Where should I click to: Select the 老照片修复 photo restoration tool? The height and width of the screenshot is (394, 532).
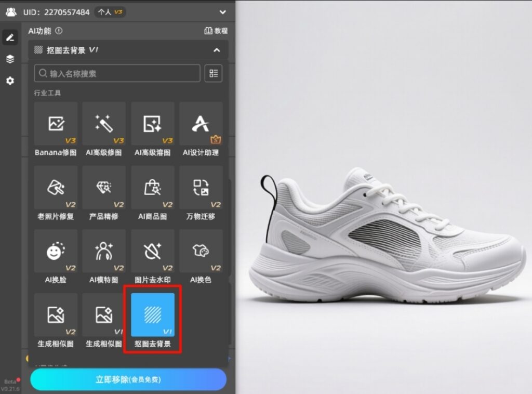point(56,188)
